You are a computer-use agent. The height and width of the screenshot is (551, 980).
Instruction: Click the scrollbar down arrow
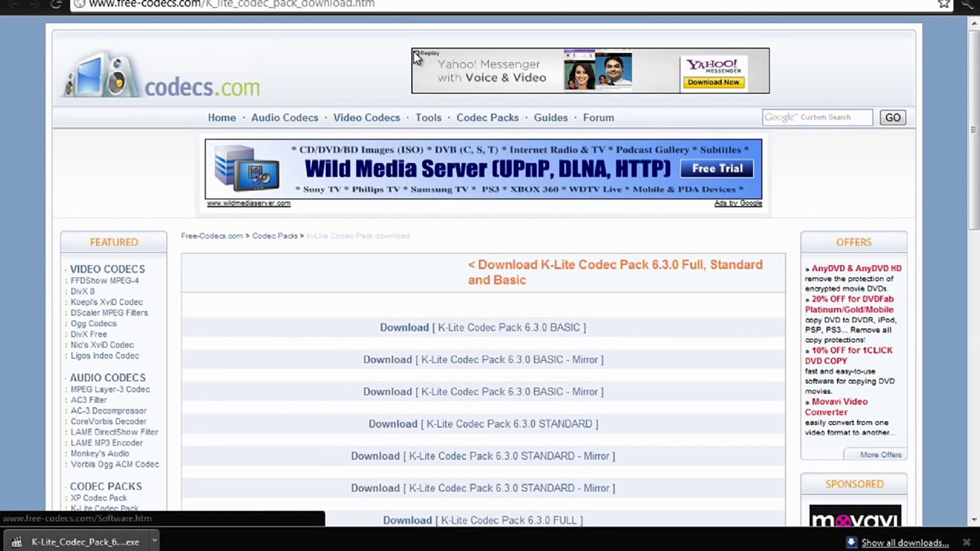click(x=974, y=520)
